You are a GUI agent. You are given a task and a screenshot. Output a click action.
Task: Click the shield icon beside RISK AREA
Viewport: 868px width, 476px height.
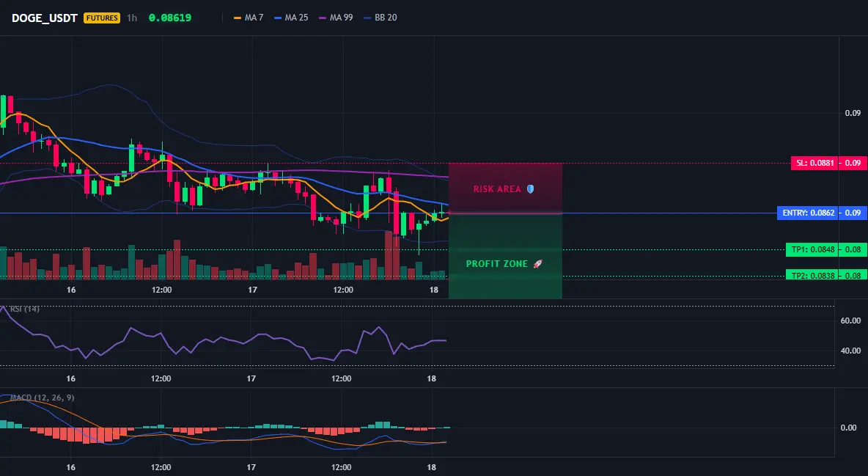coord(530,189)
